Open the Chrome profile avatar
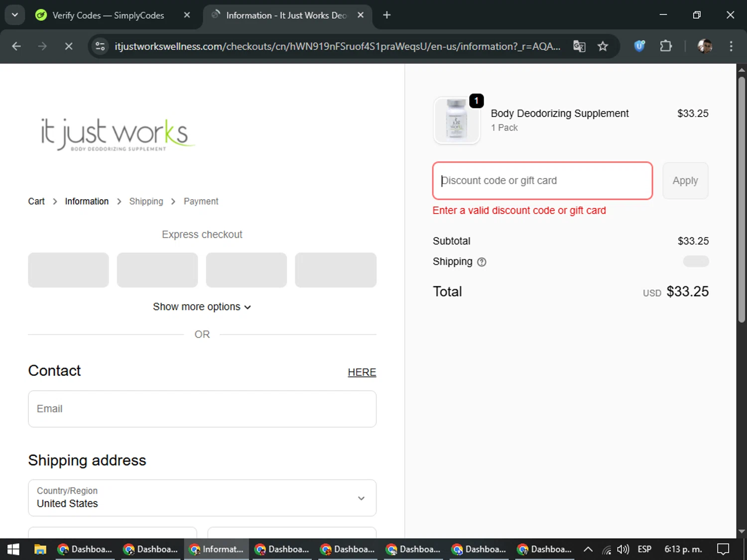The width and height of the screenshot is (747, 560). 705,46
